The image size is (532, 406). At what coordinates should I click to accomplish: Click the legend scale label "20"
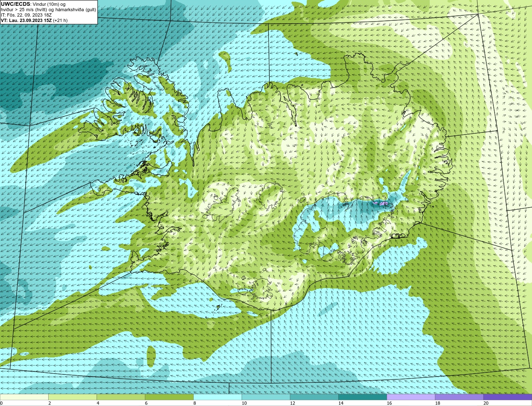(486, 403)
